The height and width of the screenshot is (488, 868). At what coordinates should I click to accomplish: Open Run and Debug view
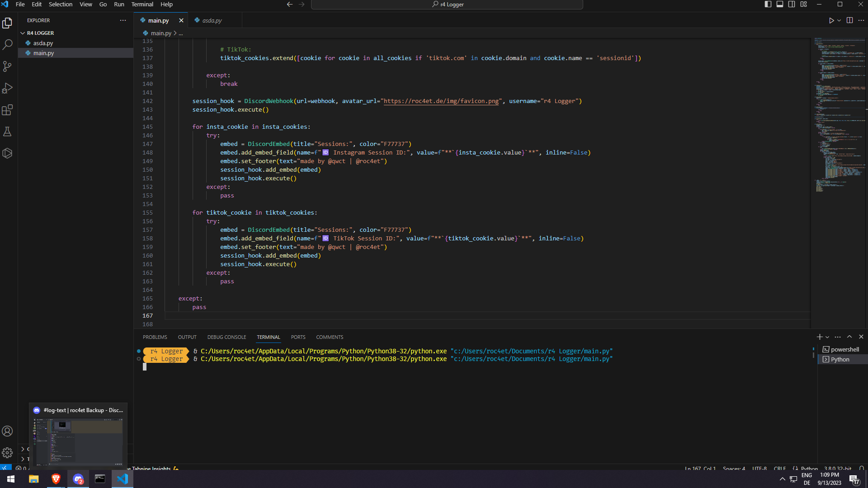pyautogui.click(x=7, y=88)
